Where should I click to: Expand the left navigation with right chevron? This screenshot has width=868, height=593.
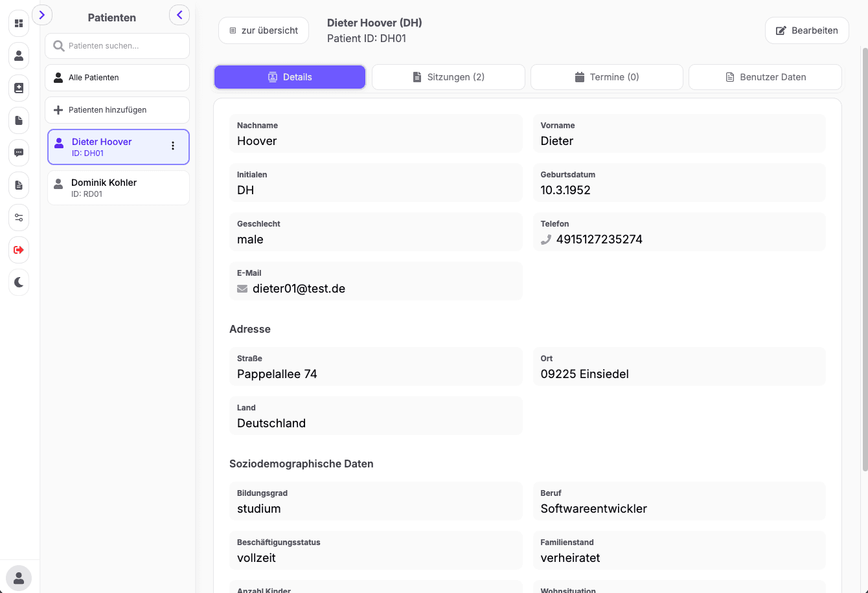click(x=42, y=15)
